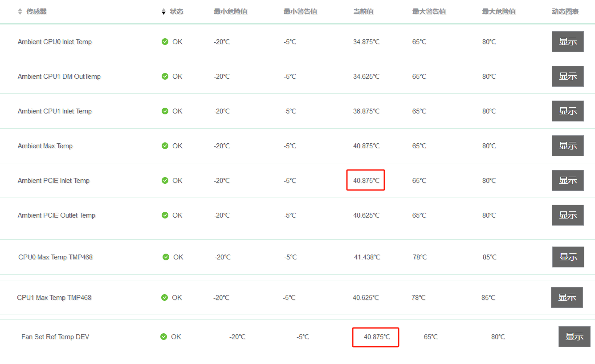
Task: Click 显示 button for Ambient CPU1 DM OutTemp
Action: (568, 77)
